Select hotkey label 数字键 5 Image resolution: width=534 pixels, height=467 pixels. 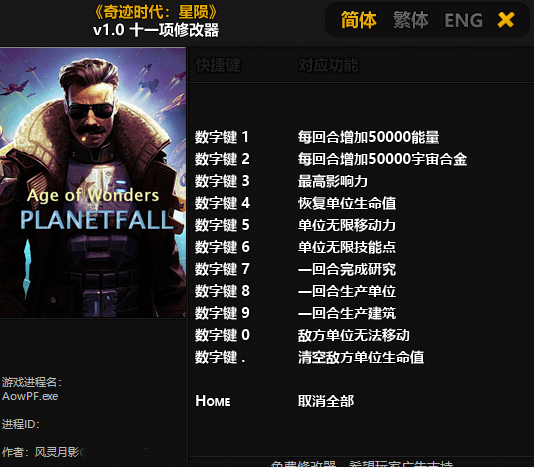222,225
